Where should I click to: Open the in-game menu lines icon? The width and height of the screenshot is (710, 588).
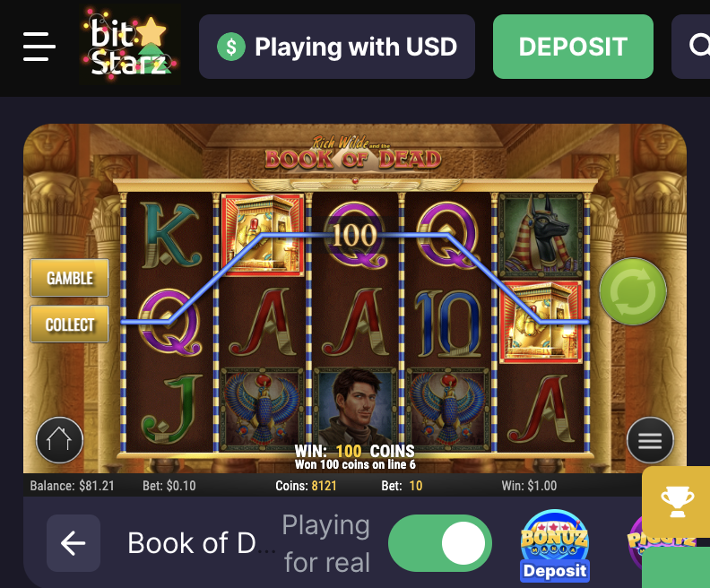[650, 439]
